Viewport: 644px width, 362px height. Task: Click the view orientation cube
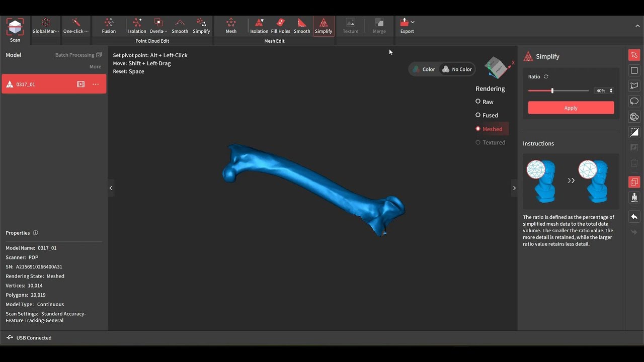499,67
